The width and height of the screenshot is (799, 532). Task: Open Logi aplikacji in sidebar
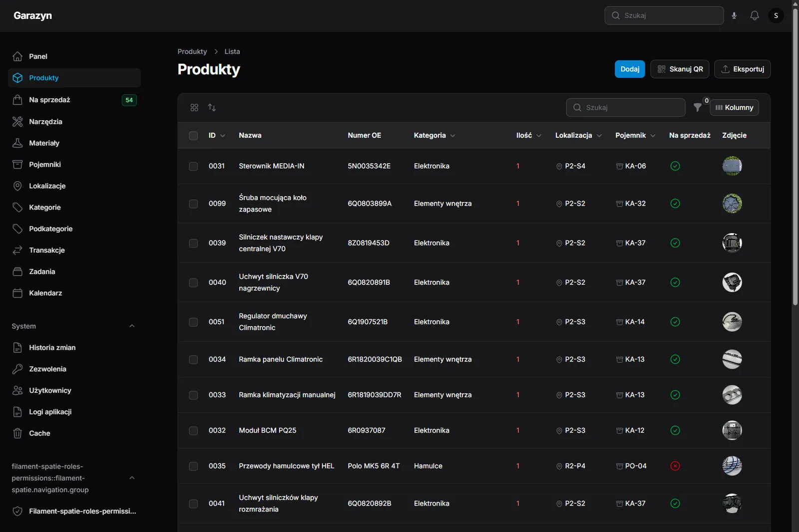(74, 412)
